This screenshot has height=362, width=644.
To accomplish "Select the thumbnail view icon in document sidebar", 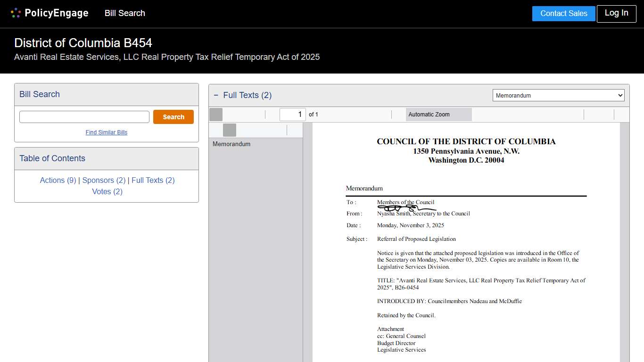I will (x=229, y=130).
